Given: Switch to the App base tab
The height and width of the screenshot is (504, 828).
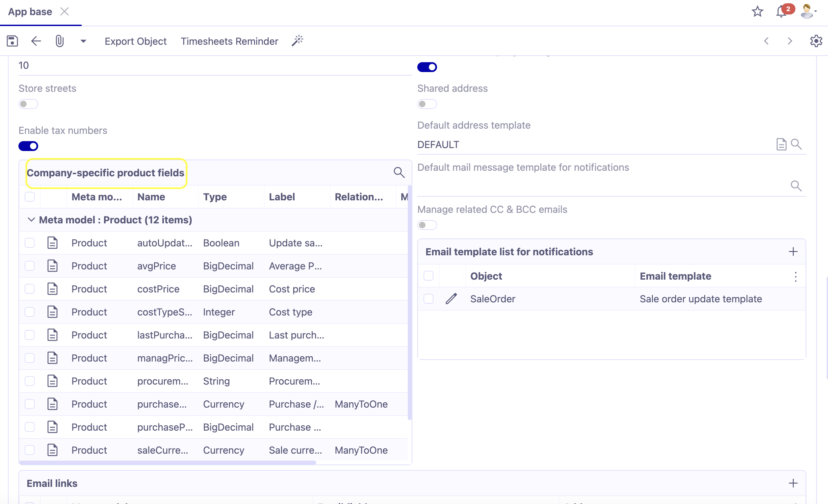Looking at the screenshot, I should (30, 11).
